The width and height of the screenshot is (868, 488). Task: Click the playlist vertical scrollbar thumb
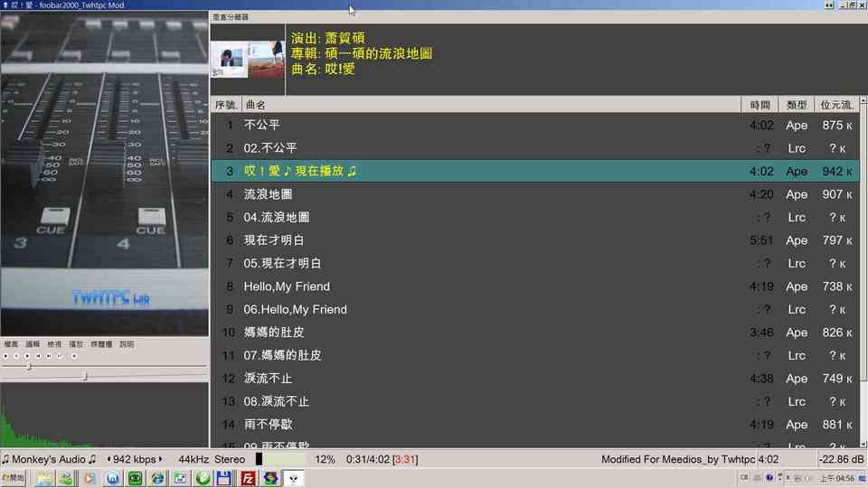863,243
